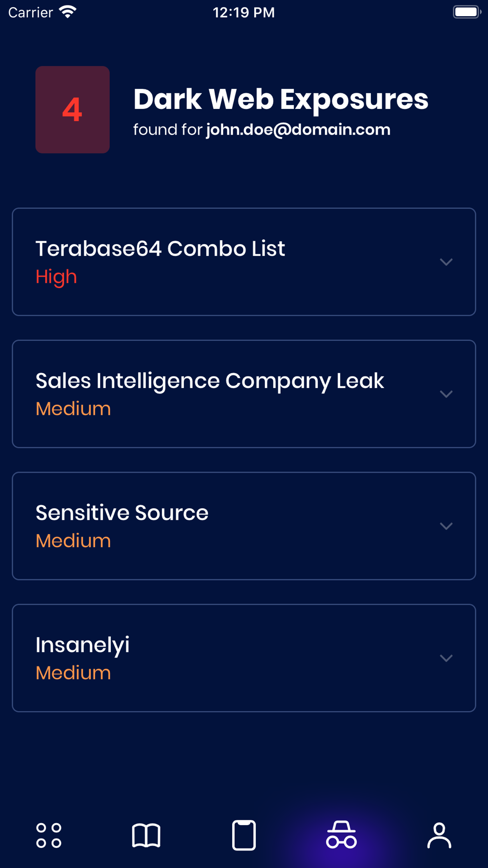Image resolution: width=488 pixels, height=868 pixels.
Task: Open the dashboard grid tab icon
Action: [x=49, y=835]
